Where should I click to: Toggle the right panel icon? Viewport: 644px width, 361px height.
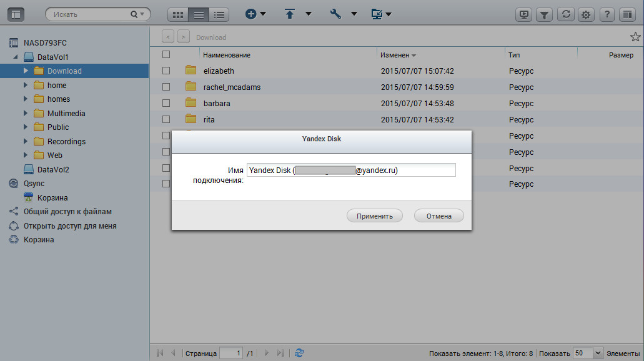pyautogui.click(x=627, y=15)
